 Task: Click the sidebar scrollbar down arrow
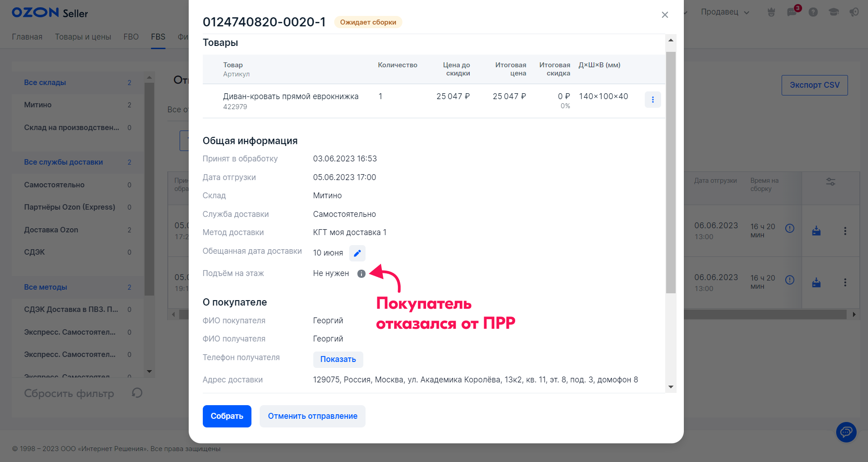(149, 372)
